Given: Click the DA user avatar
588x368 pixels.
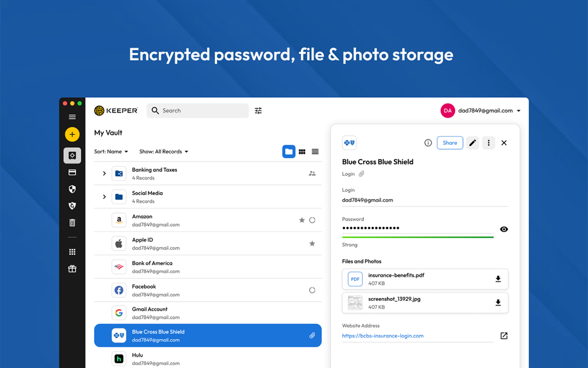Looking at the screenshot, I should tap(447, 111).
